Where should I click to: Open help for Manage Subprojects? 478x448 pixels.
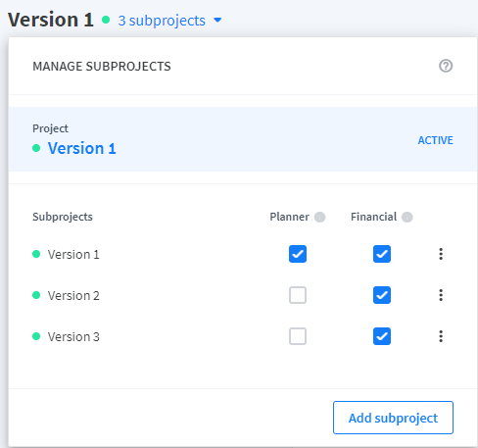coord(446,66)
